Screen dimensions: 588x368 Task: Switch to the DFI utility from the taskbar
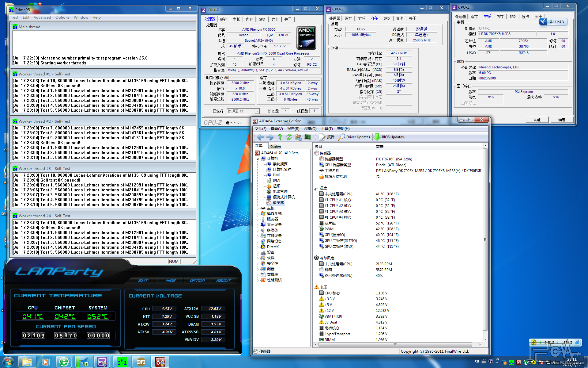[x=141, y=362]
